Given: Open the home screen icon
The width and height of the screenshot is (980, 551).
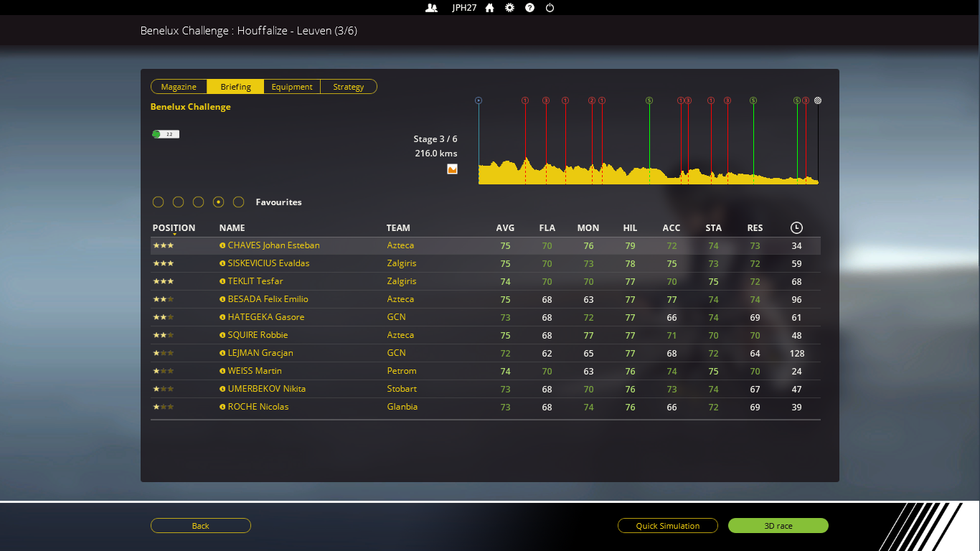Looking at the screenshot, I should tap(489, 8).
